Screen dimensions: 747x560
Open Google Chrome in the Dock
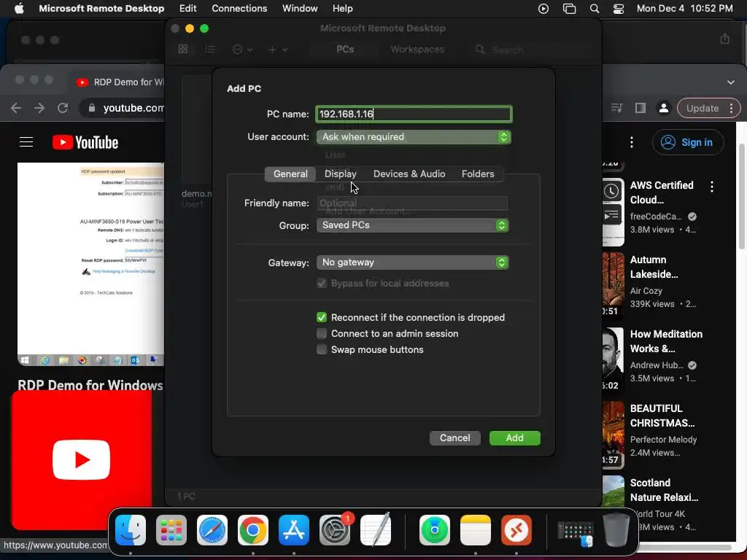(x=253, y=530)
